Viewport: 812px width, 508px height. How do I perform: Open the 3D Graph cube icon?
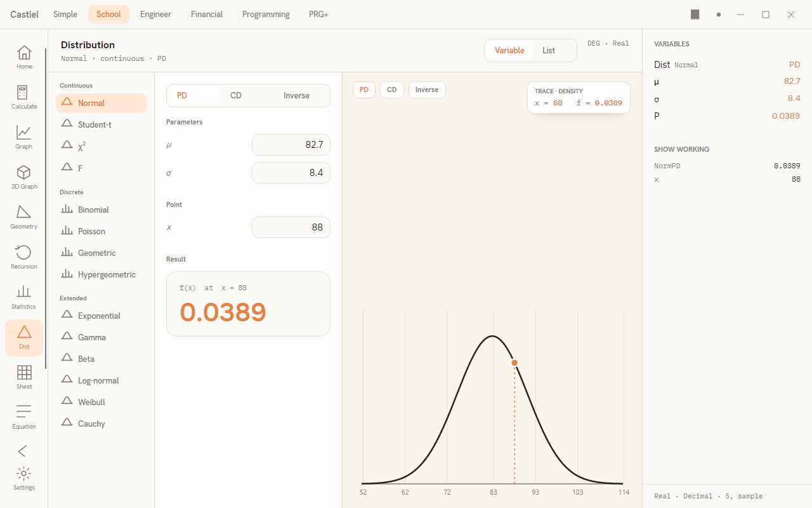coord(24,177)
